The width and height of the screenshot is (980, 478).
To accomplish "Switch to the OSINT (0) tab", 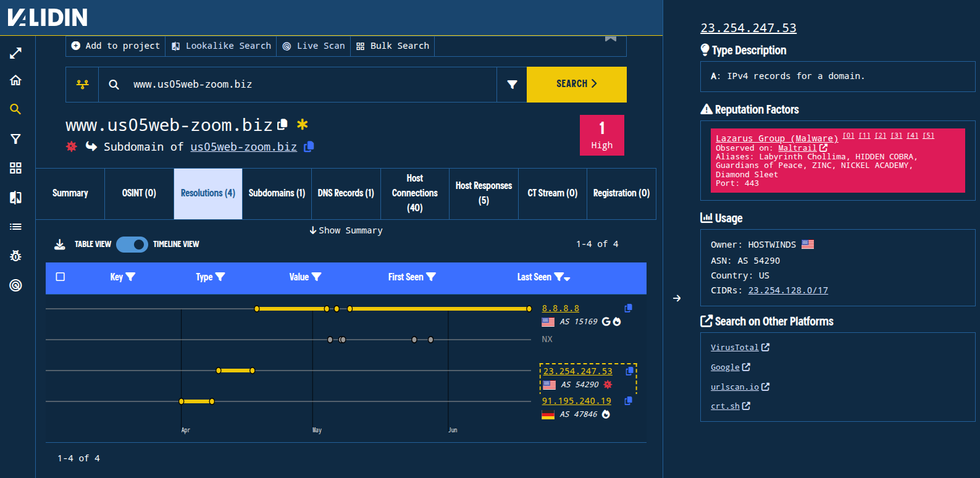I will tap(139, 193).
